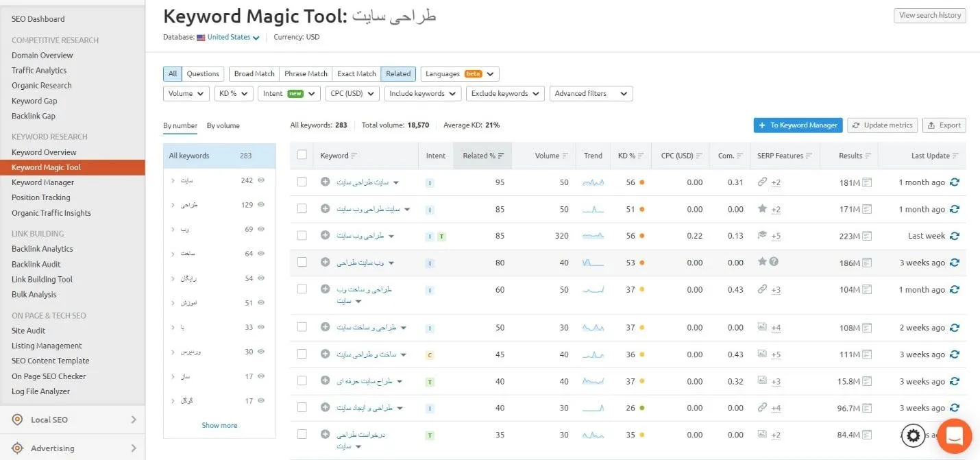Expand the 64-keyword group chevron
980x460 pixels.
click(x=173, y=254)
